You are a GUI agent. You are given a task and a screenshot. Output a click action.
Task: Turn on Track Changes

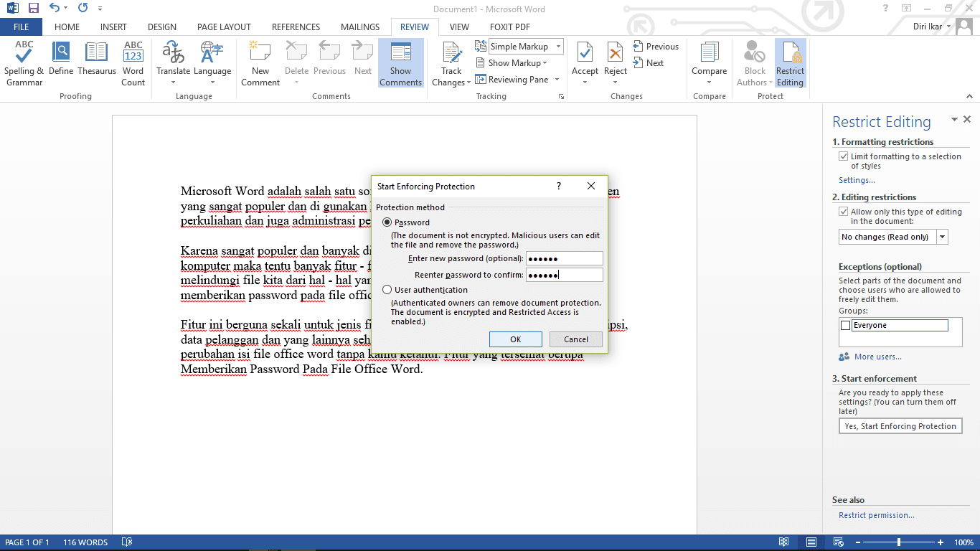(452, 63)
